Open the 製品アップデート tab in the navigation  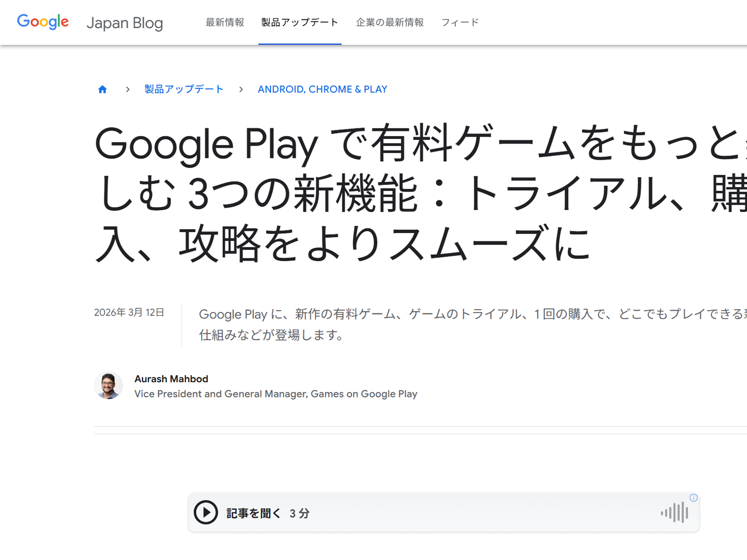point(299,22)
